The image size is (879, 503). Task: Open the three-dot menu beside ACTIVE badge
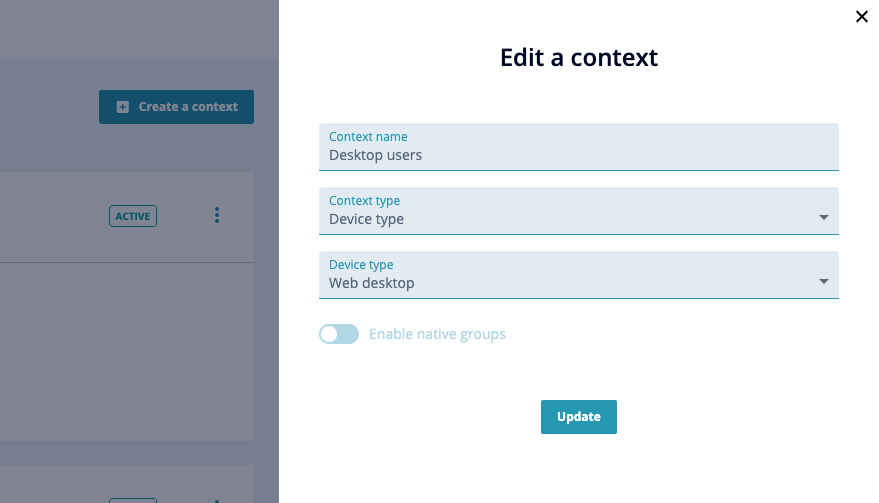point(217,215)
